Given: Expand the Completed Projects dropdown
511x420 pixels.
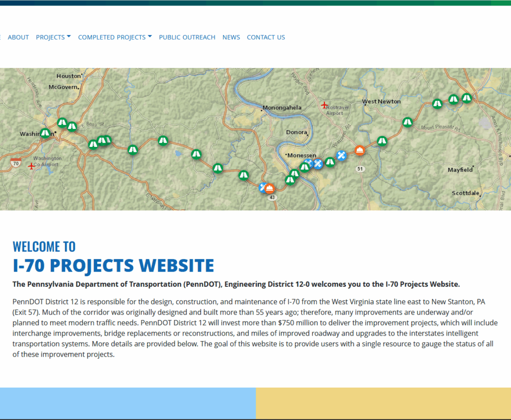Looking at the screenshot, I should pos(115,37).
